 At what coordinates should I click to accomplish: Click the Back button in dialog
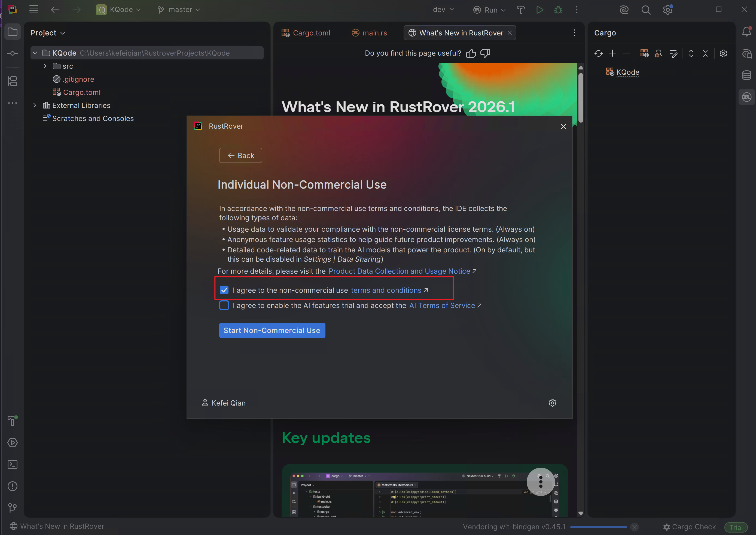point(241,156)
